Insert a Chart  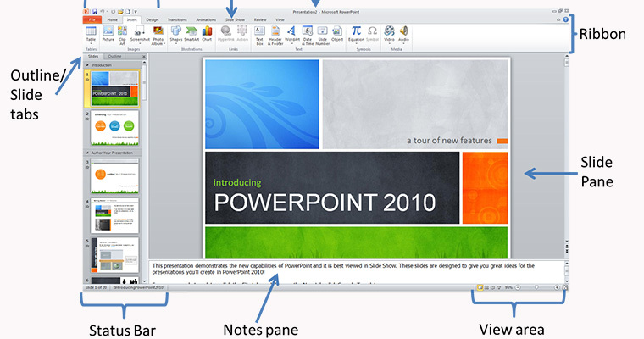[207, 34]
